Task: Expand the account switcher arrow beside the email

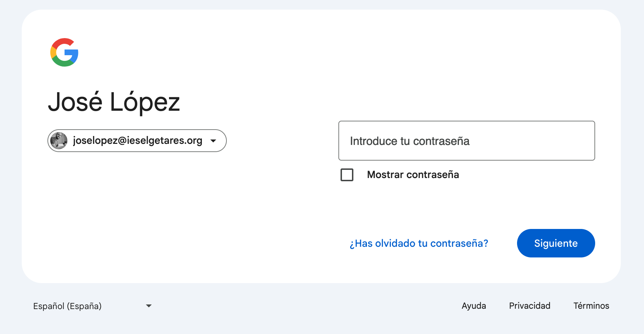Action: coord(213,141)
